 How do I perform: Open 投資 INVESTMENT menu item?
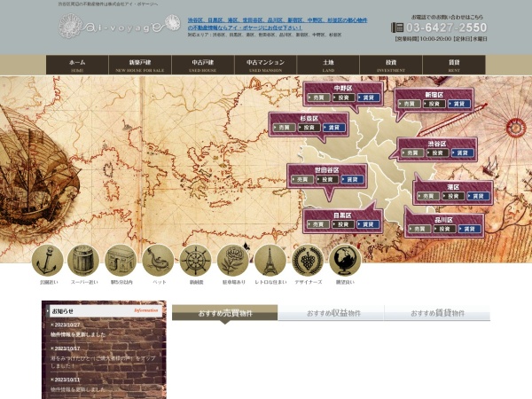pyautogui.click(x=391, y=65)
